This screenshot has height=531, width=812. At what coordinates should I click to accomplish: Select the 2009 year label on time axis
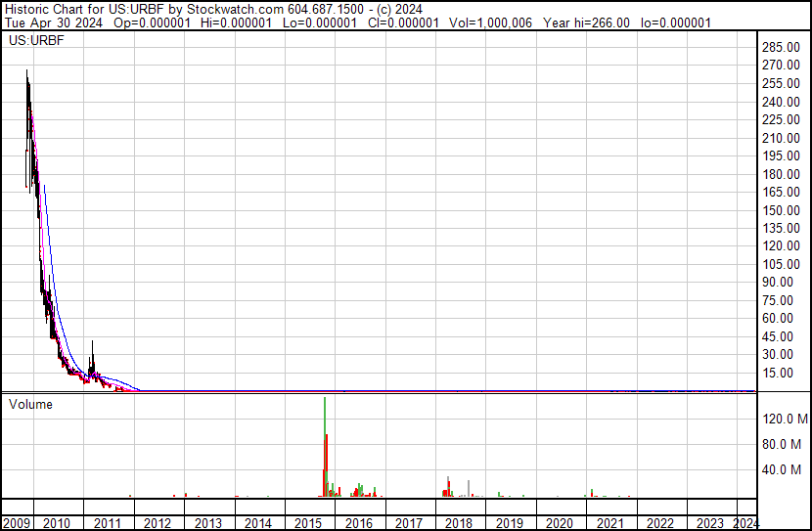[16, 523]
